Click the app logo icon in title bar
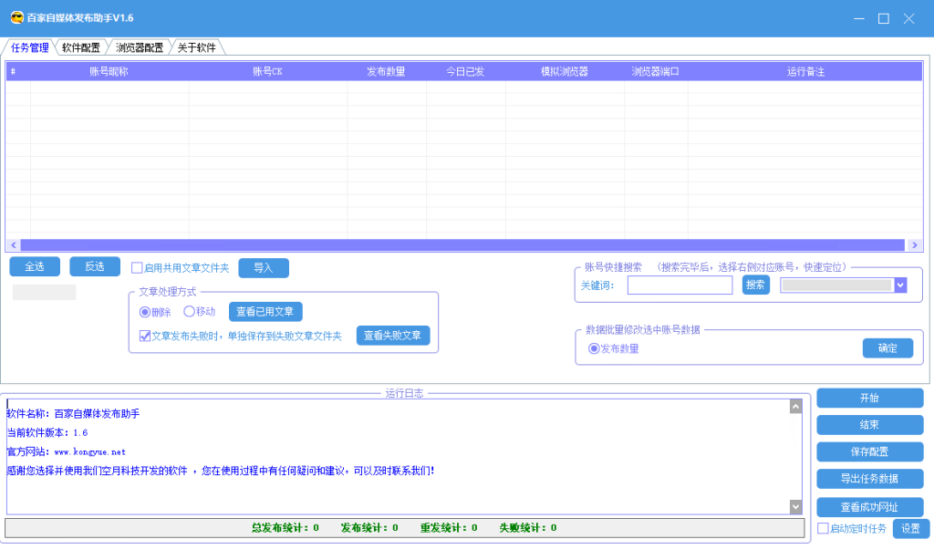The height and width of the screenshot is (560, 934). pos(16,18)
